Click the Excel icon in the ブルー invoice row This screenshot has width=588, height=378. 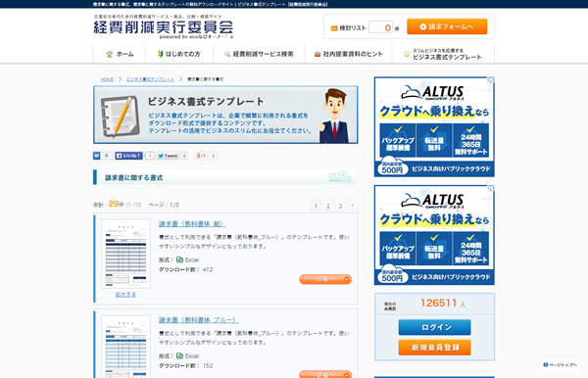coord(179,355)
